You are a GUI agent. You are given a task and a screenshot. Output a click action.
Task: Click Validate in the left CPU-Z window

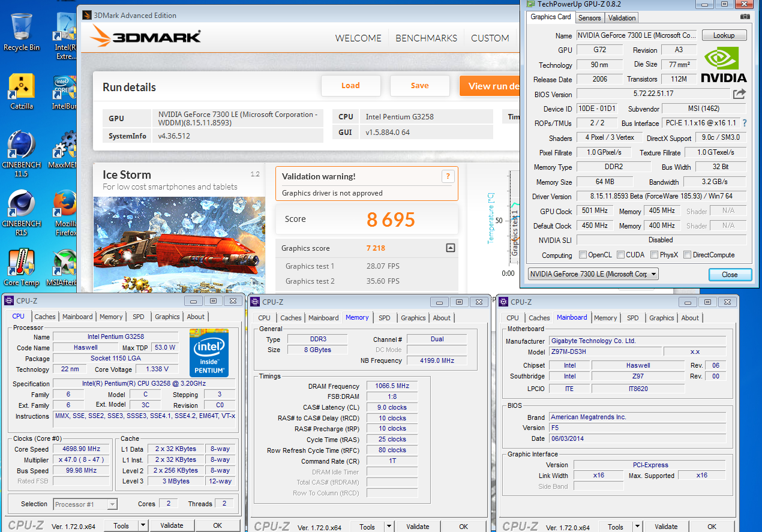click(172, 525)
